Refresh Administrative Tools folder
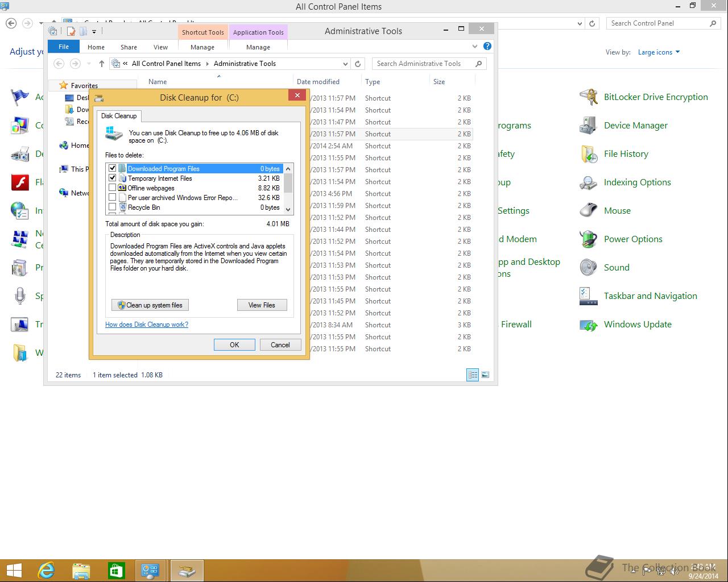 pyautogui.click(x=358, y=64)
